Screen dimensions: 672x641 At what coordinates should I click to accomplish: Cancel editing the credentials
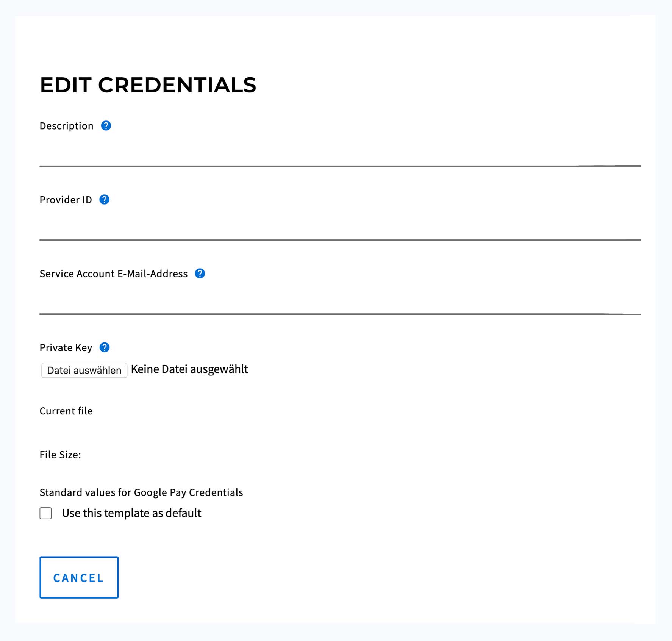(79, 577)
